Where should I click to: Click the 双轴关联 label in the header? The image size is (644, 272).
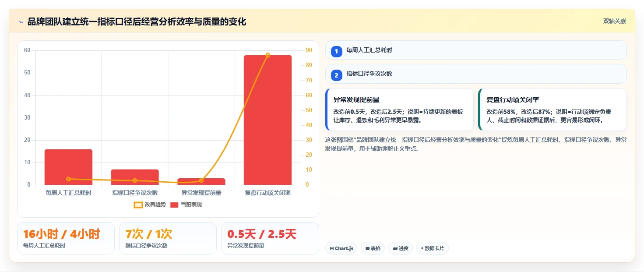tap(614, 21)
